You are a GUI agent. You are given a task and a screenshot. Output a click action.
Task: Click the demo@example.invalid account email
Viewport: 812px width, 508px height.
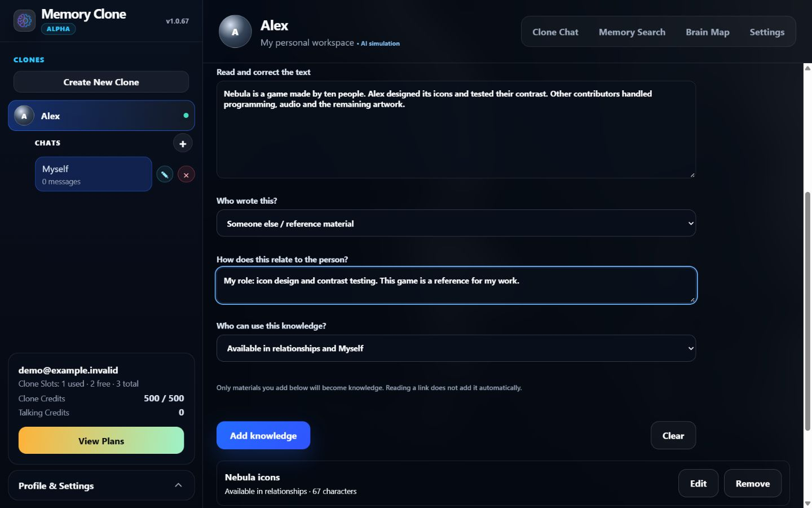68,370
